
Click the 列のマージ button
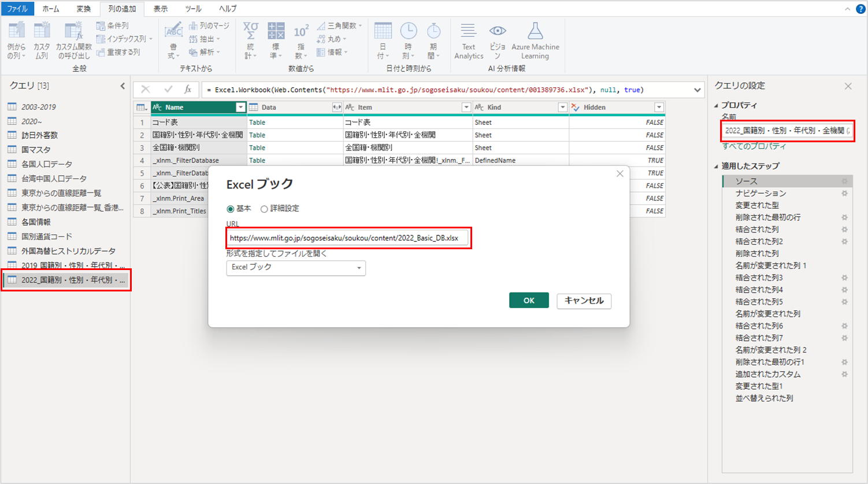(x=209, y=25)
